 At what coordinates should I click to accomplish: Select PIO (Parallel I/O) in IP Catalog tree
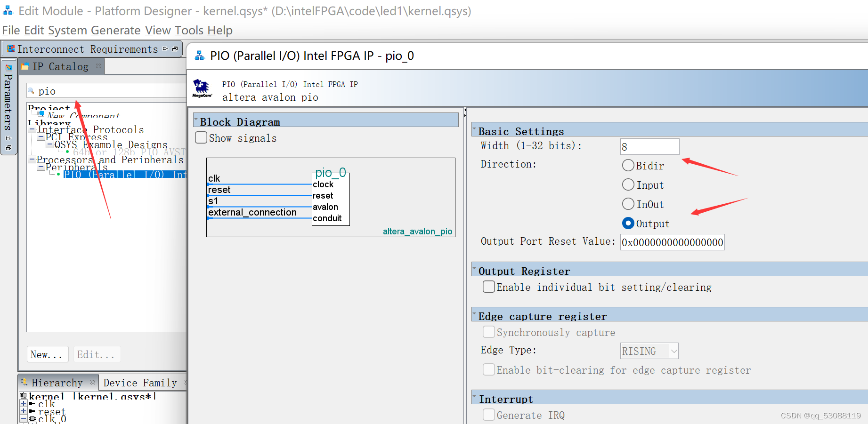point(125,174)
